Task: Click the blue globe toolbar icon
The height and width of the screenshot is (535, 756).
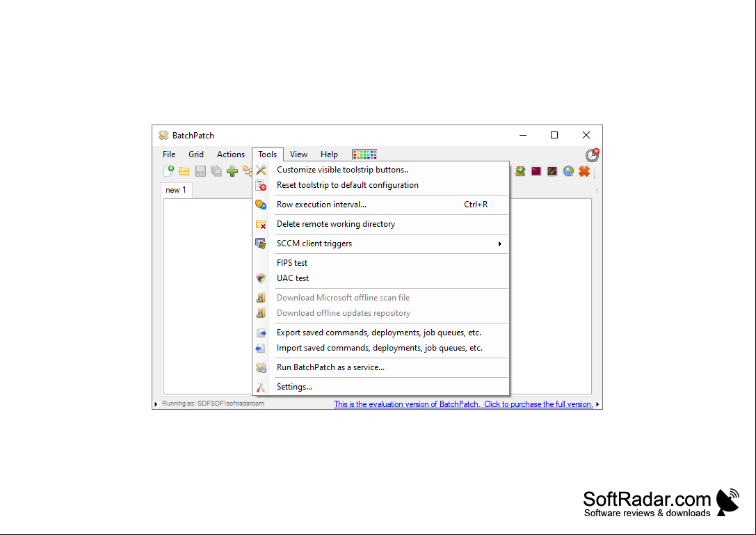Action: click(568, 170)
